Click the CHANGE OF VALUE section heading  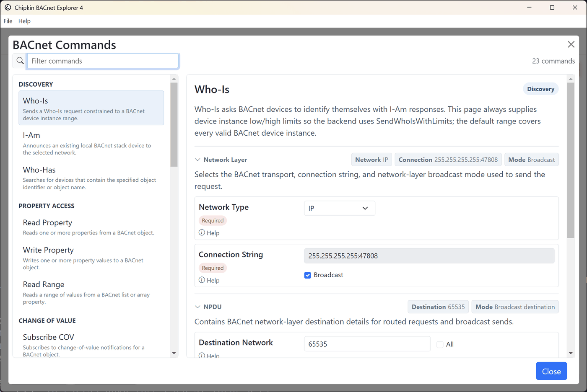tap(47, 320)
